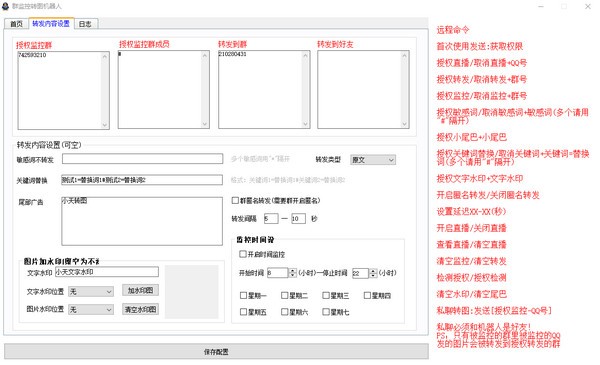Decrease 停止时间 with the down spinner
The width and height of the screenshot is (600, 365).
(373, 276)
